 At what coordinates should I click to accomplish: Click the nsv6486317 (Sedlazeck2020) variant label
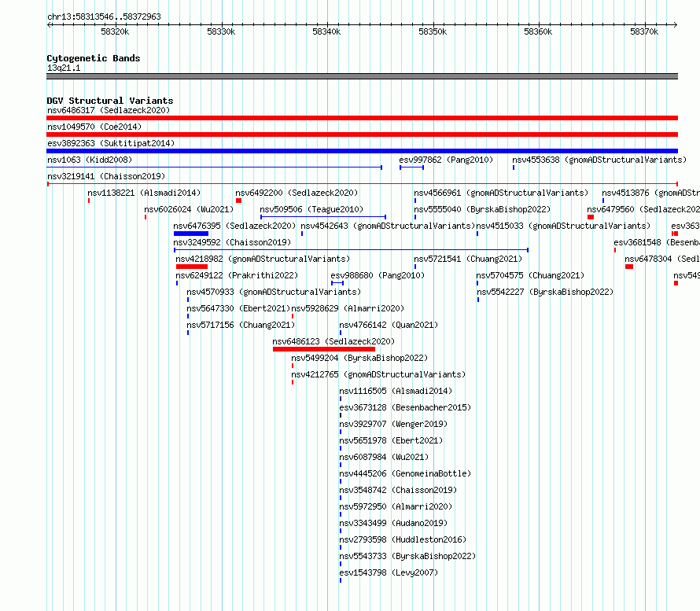point(109,110)
